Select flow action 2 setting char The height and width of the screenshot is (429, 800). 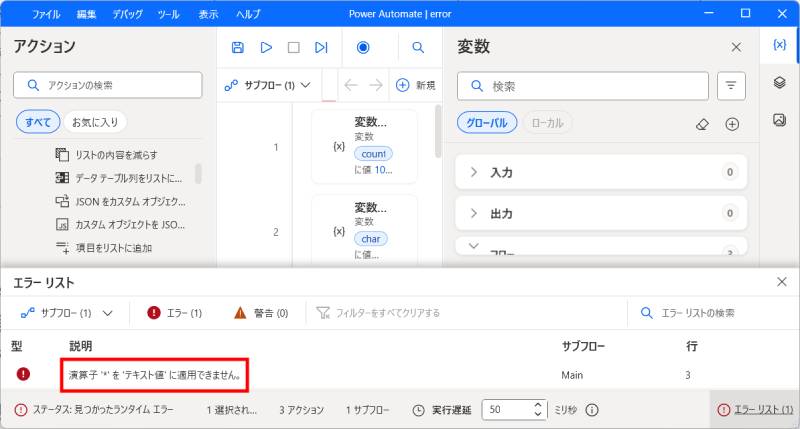coord(364,231)
